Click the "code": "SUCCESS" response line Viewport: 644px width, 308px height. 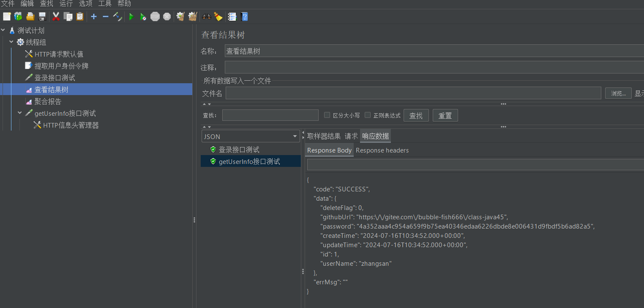point(341,189)
